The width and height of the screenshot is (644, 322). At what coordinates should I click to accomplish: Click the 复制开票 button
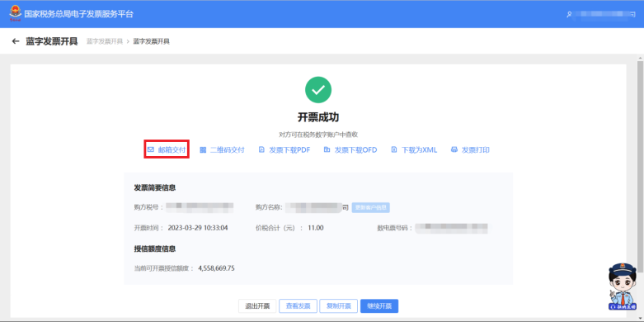(338, 306)
